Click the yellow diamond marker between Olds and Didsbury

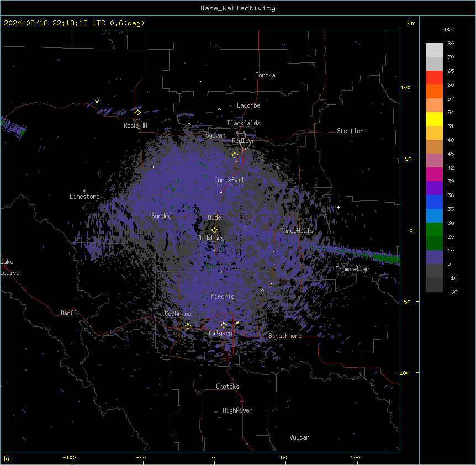(x=214, y=230)
